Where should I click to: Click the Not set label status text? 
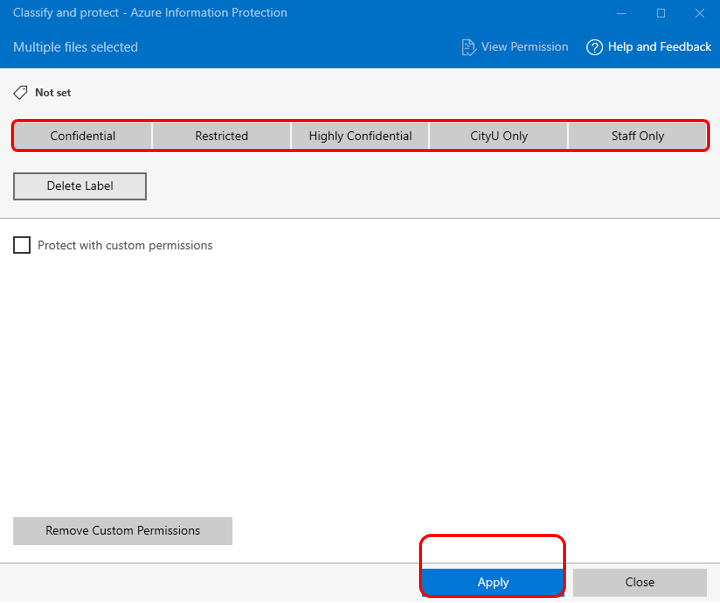pos(53,93)
